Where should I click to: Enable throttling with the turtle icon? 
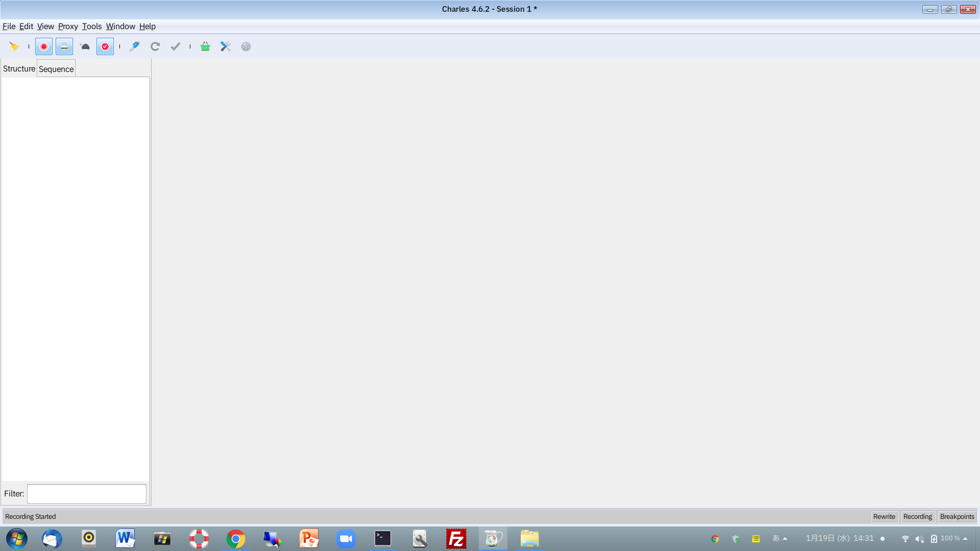click(85, 46)
